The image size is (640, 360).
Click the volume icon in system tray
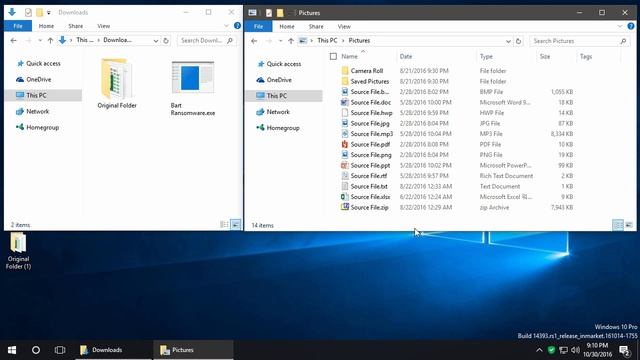576,350
